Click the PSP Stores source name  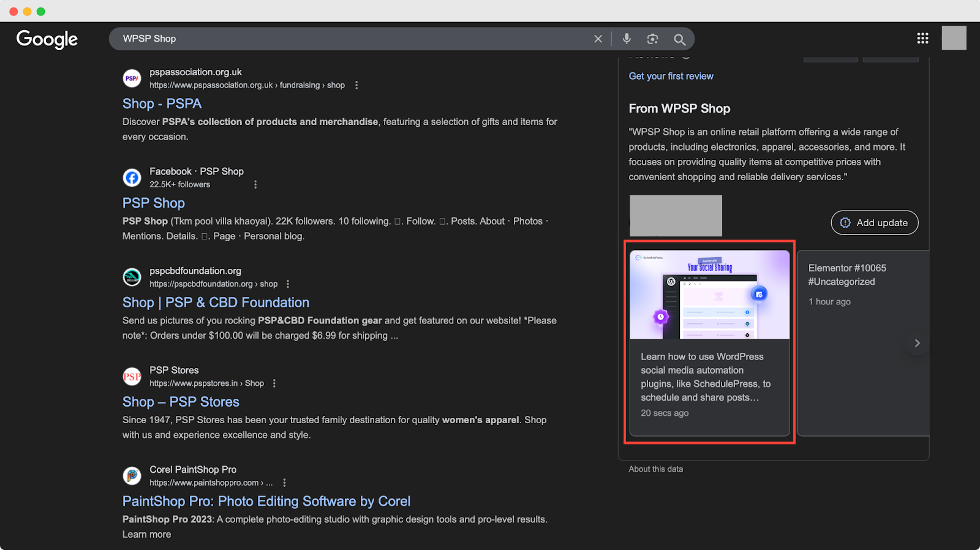point(174,370)
